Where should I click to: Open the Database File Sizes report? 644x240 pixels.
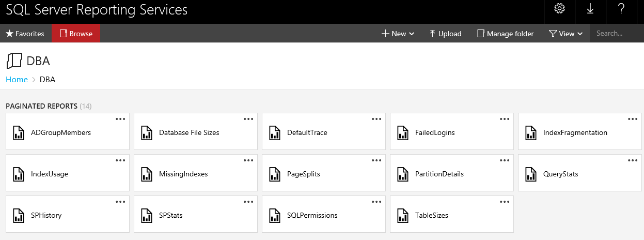coord(189,132)
